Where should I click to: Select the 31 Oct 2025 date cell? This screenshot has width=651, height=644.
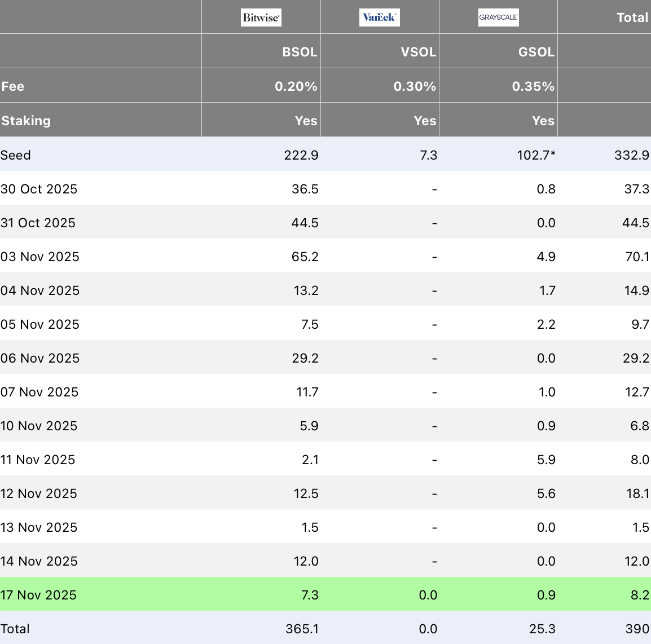(x=38, y=223)
